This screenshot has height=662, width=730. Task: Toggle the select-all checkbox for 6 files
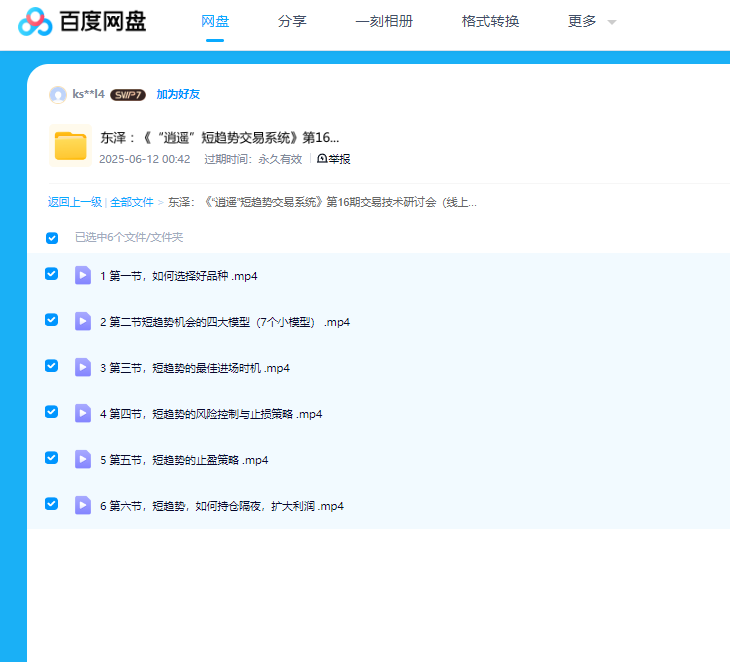click(52, 238)
